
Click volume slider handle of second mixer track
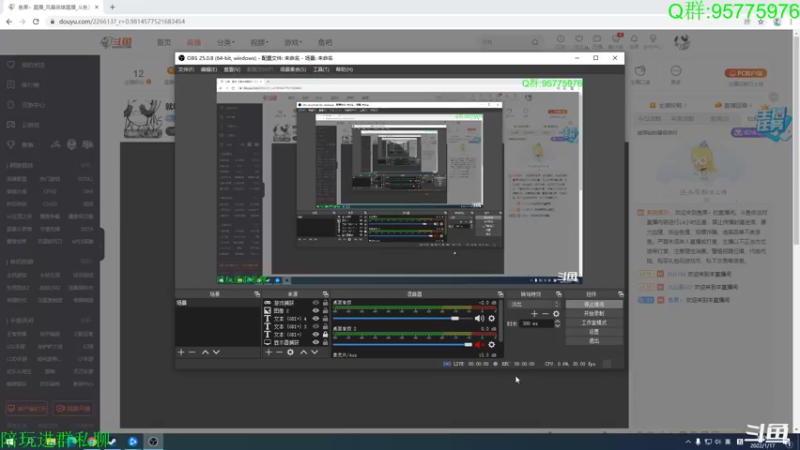tap(468, 345)
